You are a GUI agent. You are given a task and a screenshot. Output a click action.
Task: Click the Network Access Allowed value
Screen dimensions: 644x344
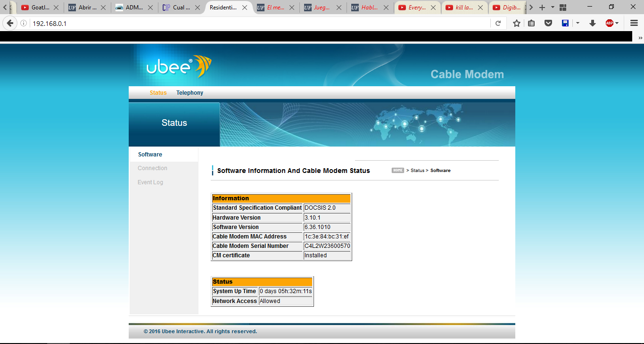286,301
